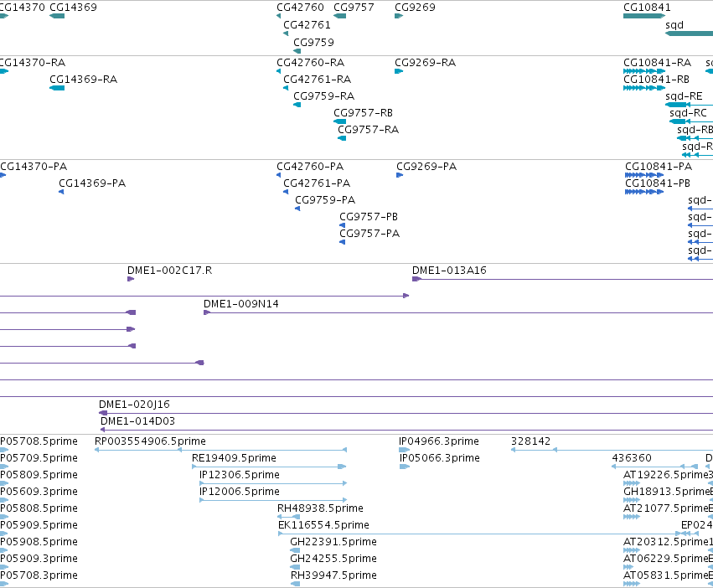Click transcript CG10841-RB
Screen dimensions: 713x588
[656, 80]
